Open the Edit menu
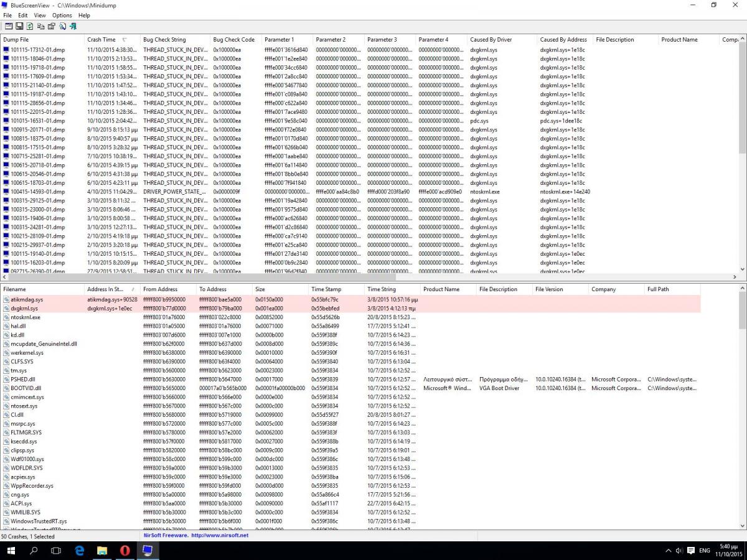The image size is (747, 560). 23,15
